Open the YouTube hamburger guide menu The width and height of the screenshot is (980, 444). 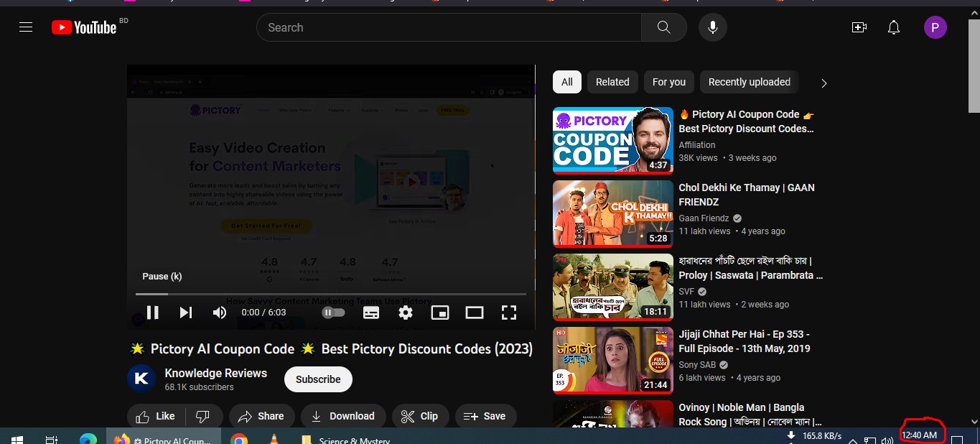pos(26,27)
